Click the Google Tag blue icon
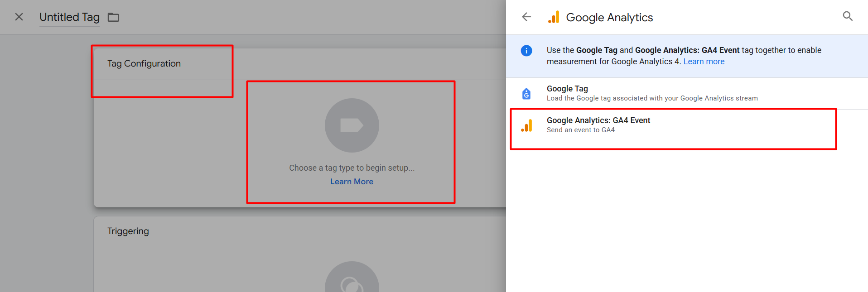Screen dimensions: 868x292 tap(526, 94)
